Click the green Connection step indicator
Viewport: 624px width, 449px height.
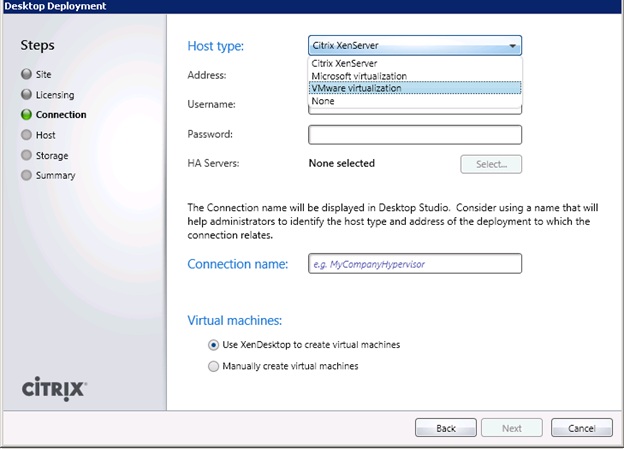coord(26,115)
